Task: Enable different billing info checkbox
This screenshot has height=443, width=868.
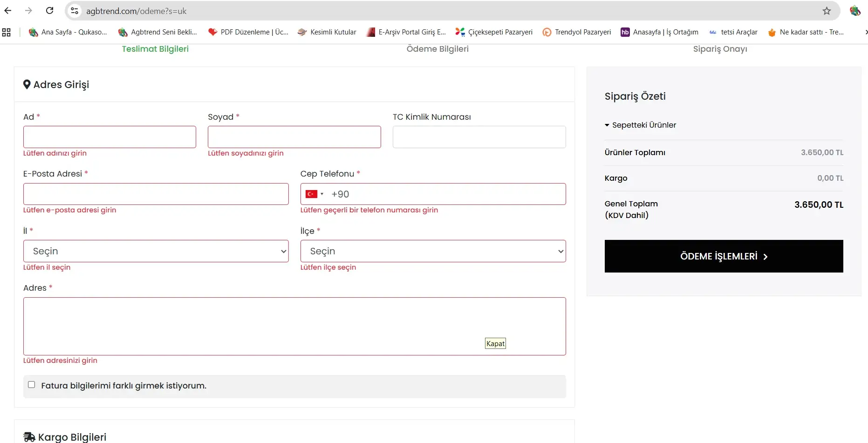Action: pyautogui.click(x=32, y=385)
